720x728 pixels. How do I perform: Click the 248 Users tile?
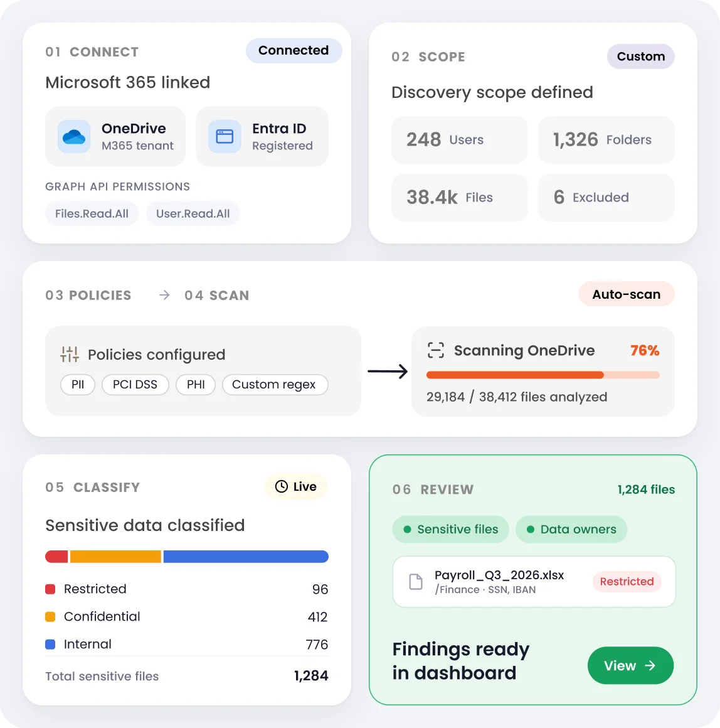(459, 140)
